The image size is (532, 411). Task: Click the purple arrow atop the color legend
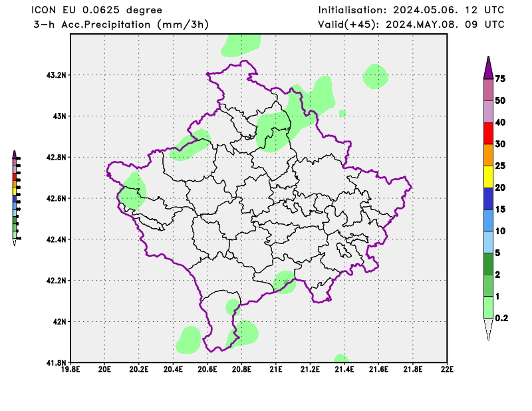pos(488,68)
